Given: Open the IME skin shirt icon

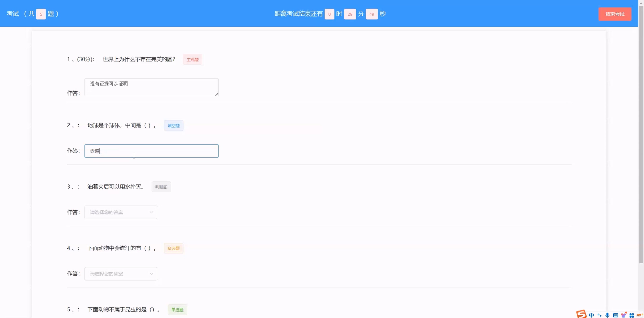Looking at the screenshot, I should [624, 315].
